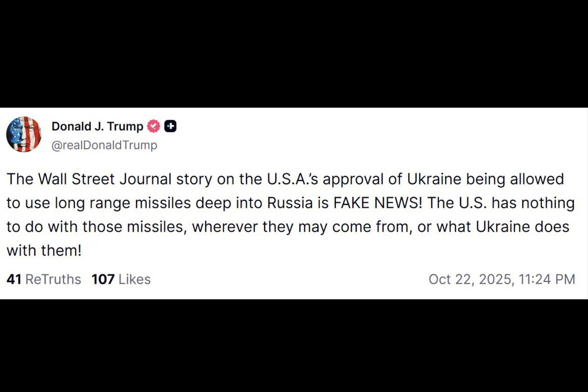The height and width of the screenshot is (392, 588).
Task: Click the Likes label text
Action: pos(133,279)
